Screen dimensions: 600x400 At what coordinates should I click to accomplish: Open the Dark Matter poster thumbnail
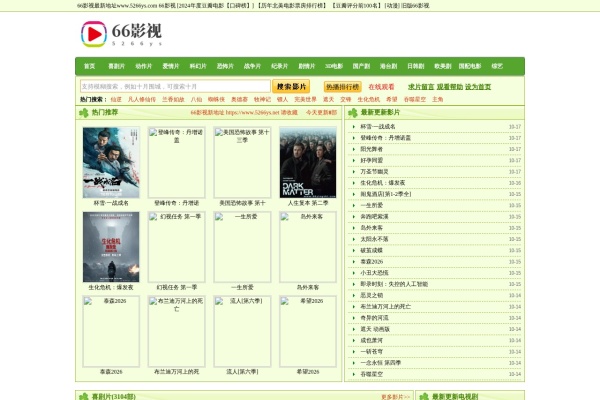(308, 163)
